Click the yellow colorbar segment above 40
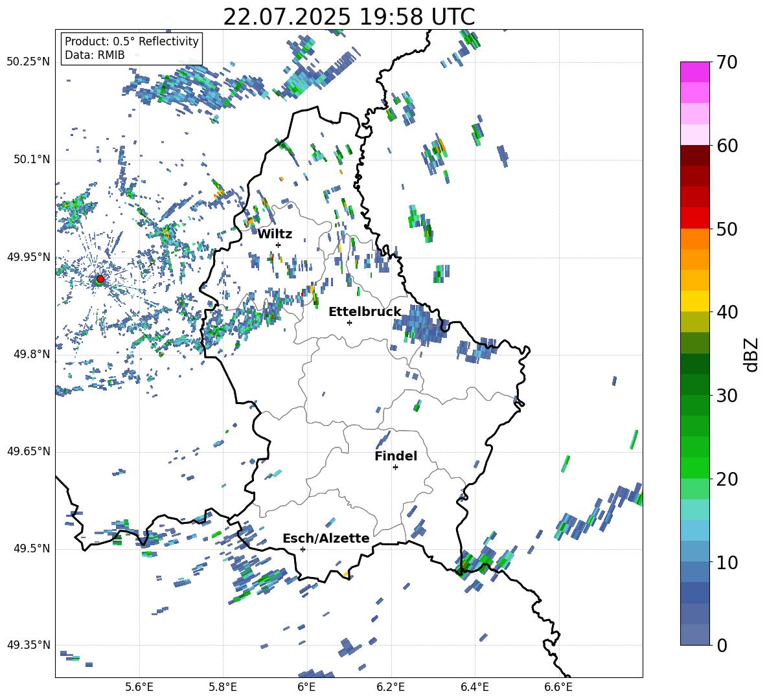 (695, 300)
